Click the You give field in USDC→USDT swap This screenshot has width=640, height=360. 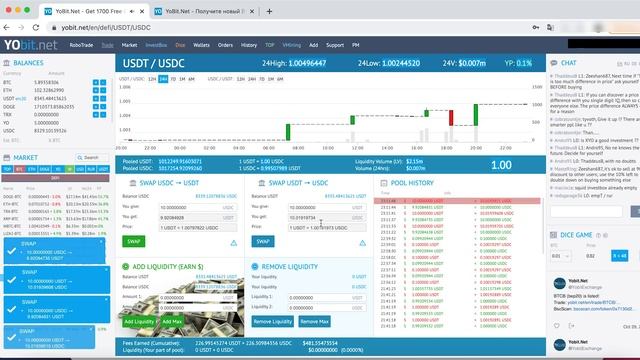(198, 208)
